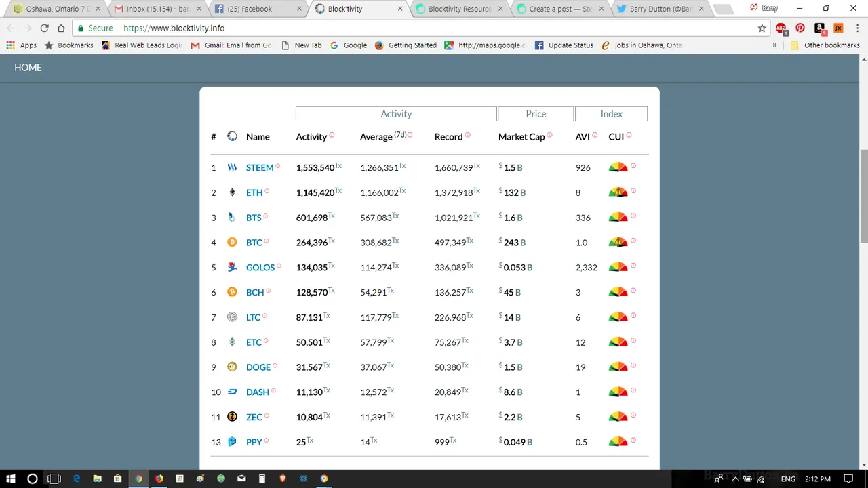This screenshot has height=488, width=868.
Task: Switch to the Facebook browser tab
Action: tap(257, 9)
